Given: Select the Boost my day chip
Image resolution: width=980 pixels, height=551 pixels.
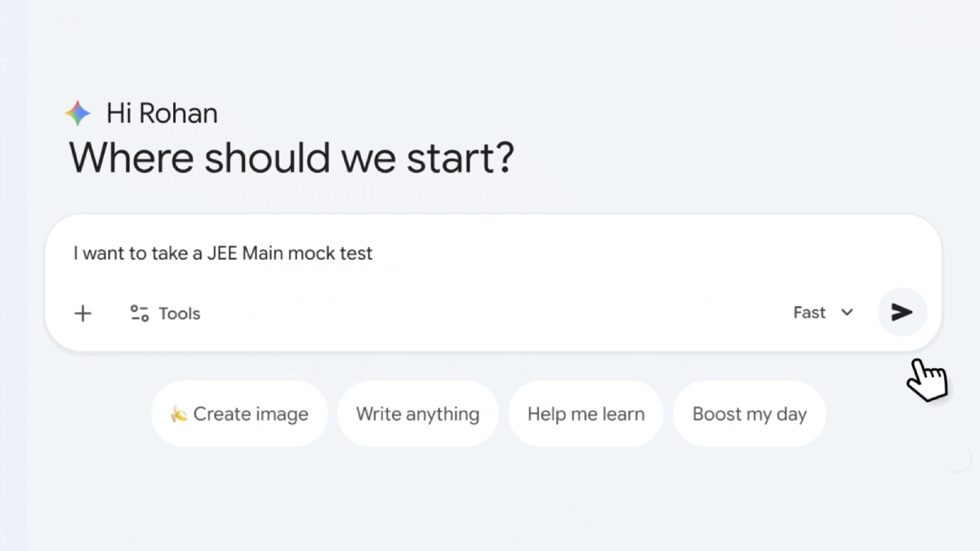Looking at the screenshot, I should coord(749,414).
